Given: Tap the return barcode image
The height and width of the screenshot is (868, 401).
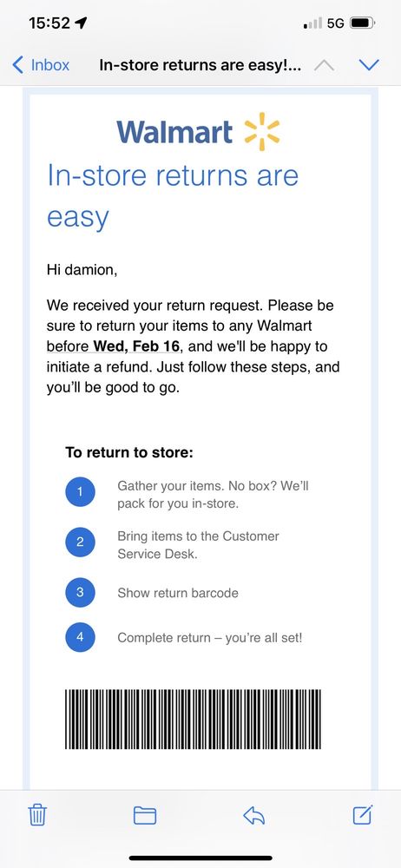Looking at the screenshot, I should [x=193, y=719].
